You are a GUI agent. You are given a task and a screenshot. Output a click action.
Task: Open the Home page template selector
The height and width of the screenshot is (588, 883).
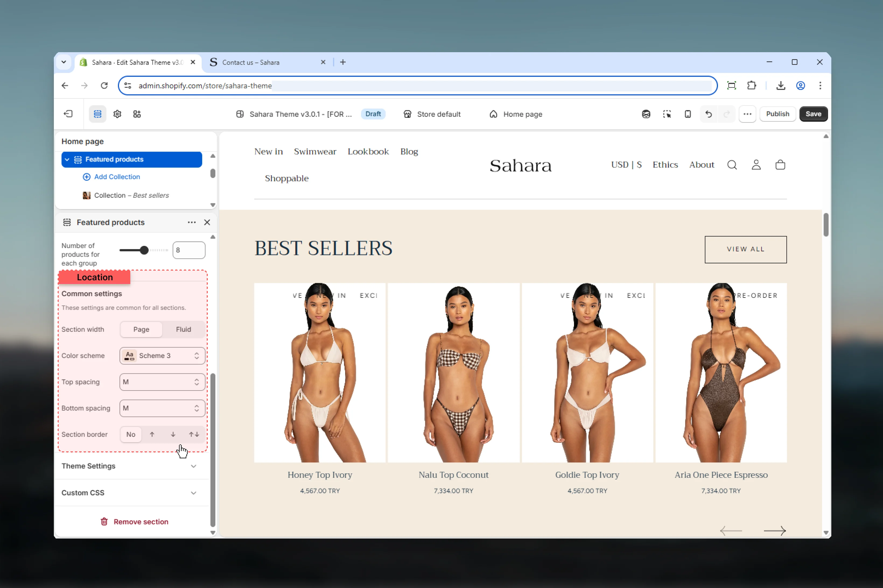pos(516,114)
